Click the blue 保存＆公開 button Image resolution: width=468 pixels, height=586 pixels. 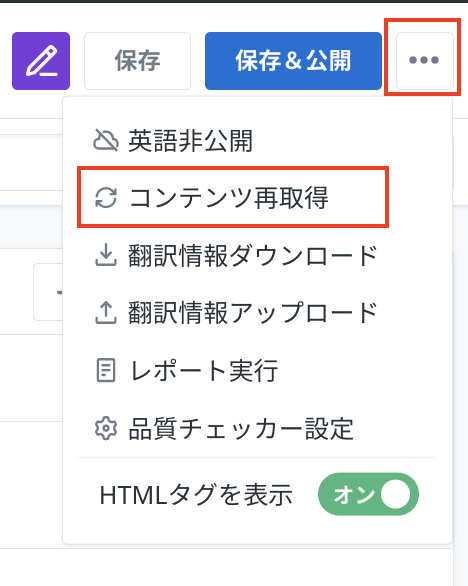click(293, 61)
